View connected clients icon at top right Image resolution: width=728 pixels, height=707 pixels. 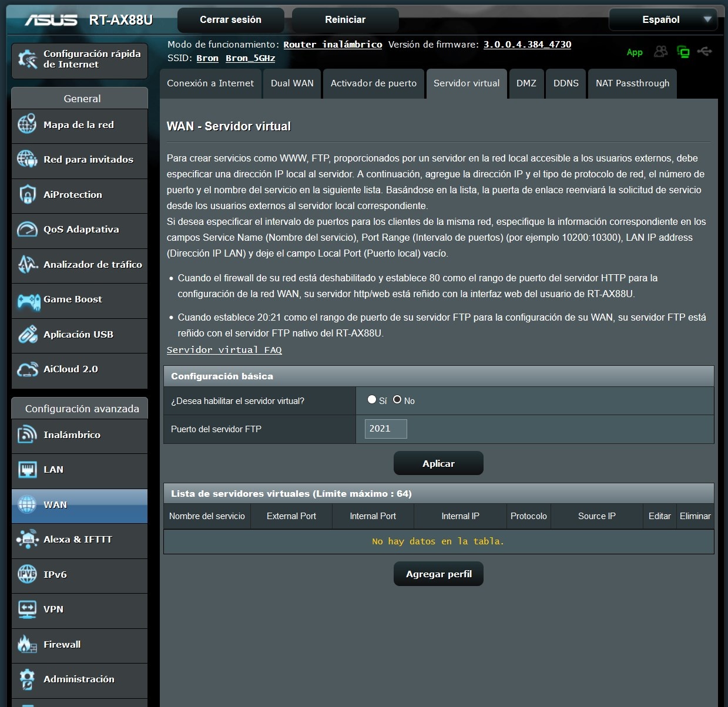tap(660, 52)
